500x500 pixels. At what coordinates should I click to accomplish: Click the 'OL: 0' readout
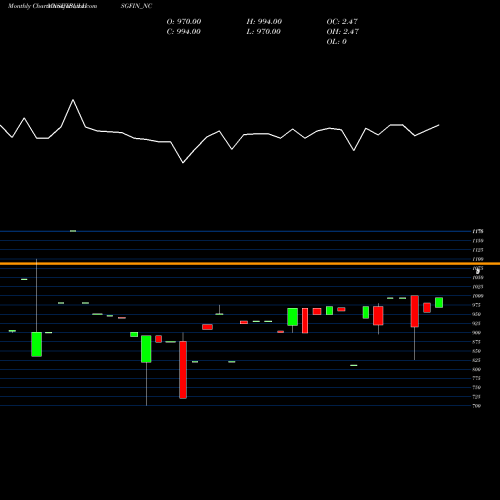coord(336,42)
